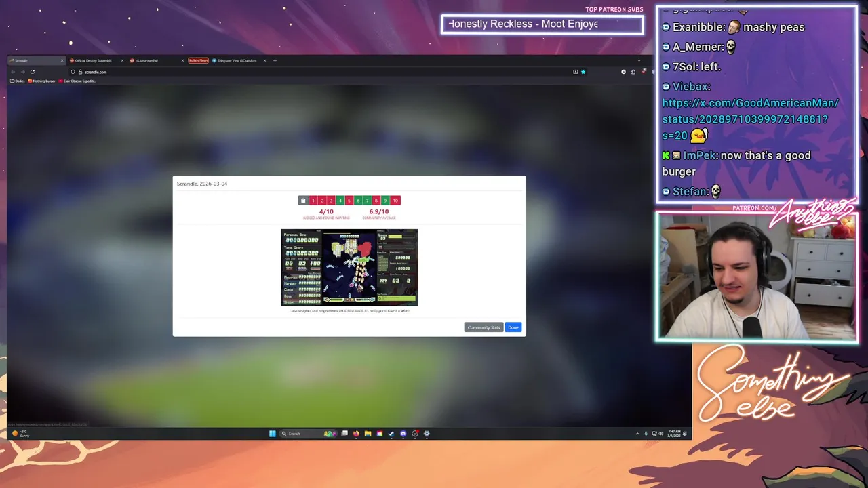
Task: Click the Exanibble username in chat
Action: 698,27
